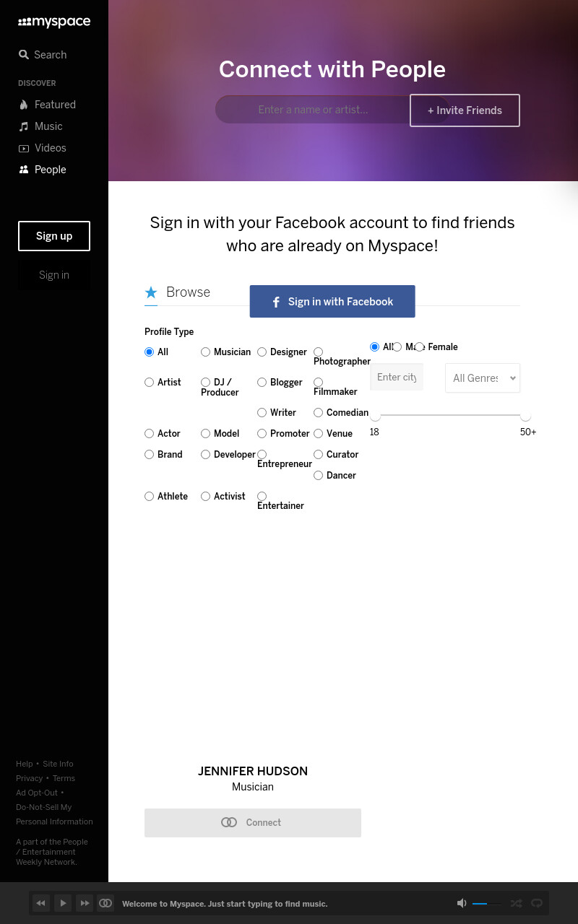Open the Ad Opt-Out link
Viewport: 578px width, 924px height.
[37, 793]
